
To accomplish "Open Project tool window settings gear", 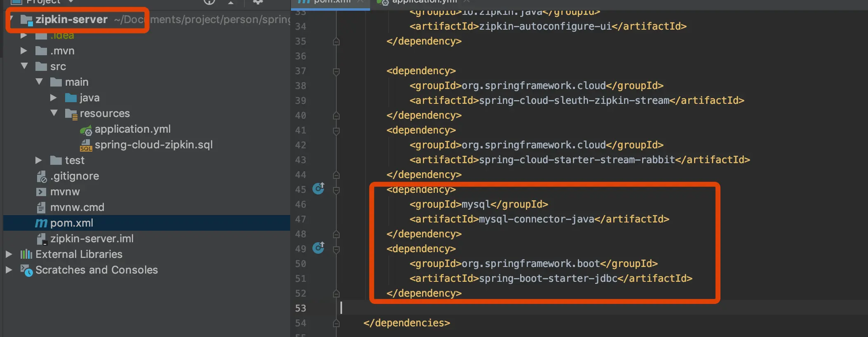I will pos(258,2).
